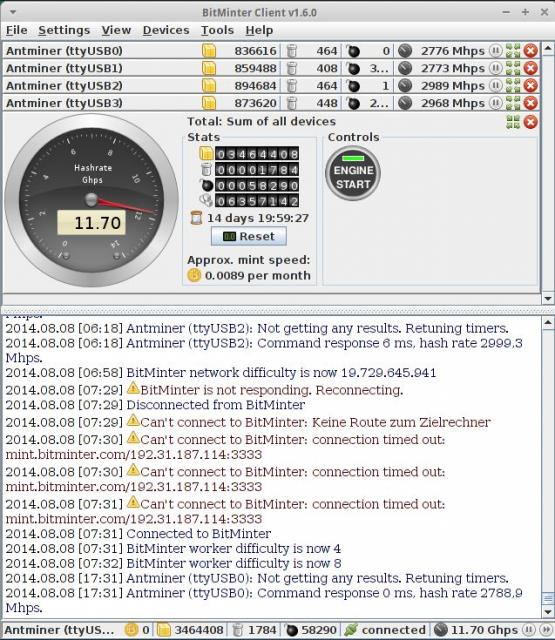Click log line 'Connected to BitMinter'
This screenshot has height=640, width=555.
tap(199, 533)
